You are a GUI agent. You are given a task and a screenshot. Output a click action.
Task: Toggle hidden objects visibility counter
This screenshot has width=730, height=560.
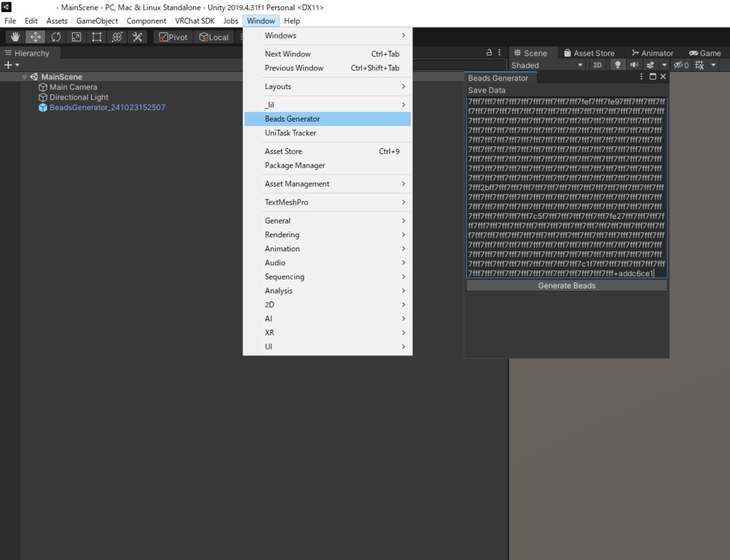click(682, 65)
